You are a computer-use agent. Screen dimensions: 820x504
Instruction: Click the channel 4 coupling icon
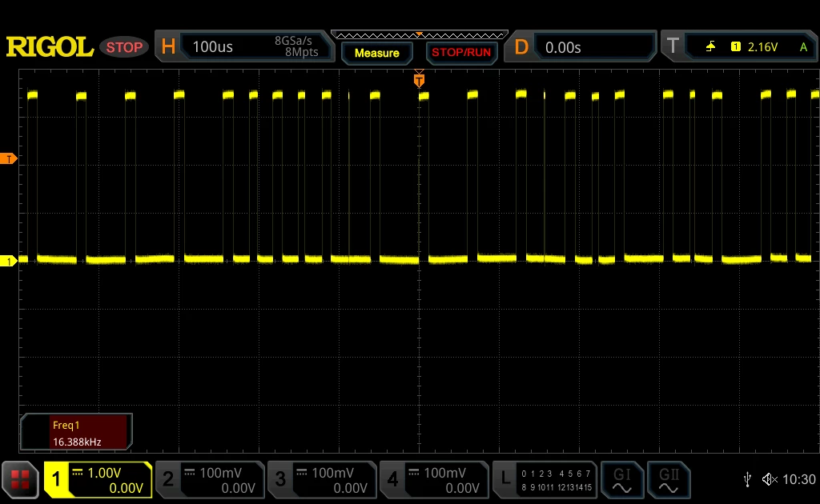[x=414, y=472]
